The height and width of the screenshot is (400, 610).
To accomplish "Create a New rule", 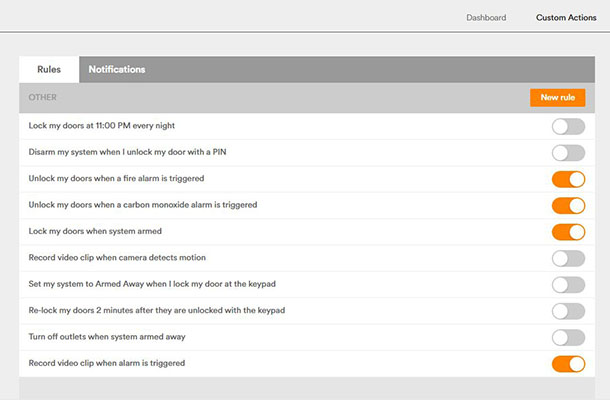I will coord(557,97).
